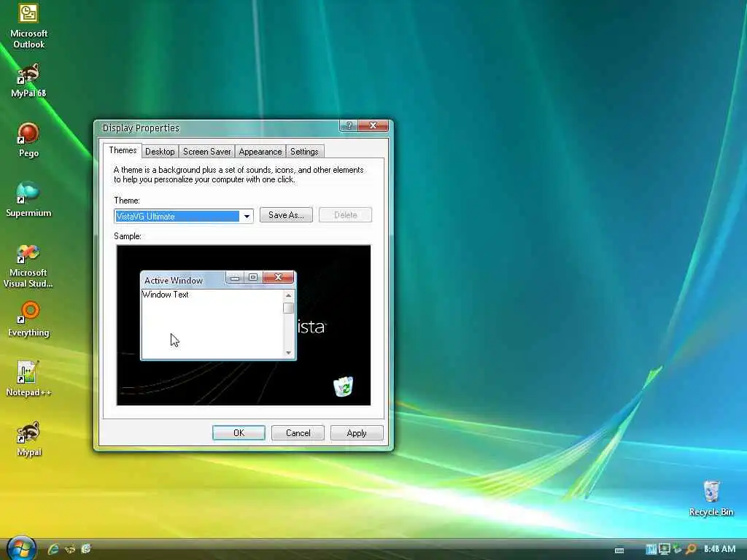Click the second quick launch icon
747x560 pixels.
tap(69, 549)
